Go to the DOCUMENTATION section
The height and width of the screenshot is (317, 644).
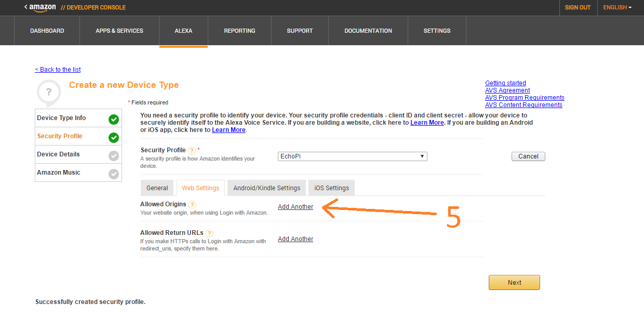(x=368, y=31)
